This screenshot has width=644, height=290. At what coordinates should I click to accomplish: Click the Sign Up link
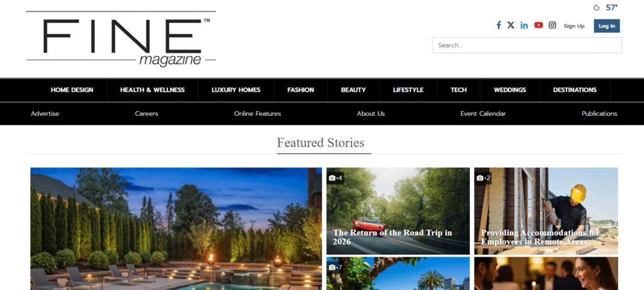click(x=574, y=26)
